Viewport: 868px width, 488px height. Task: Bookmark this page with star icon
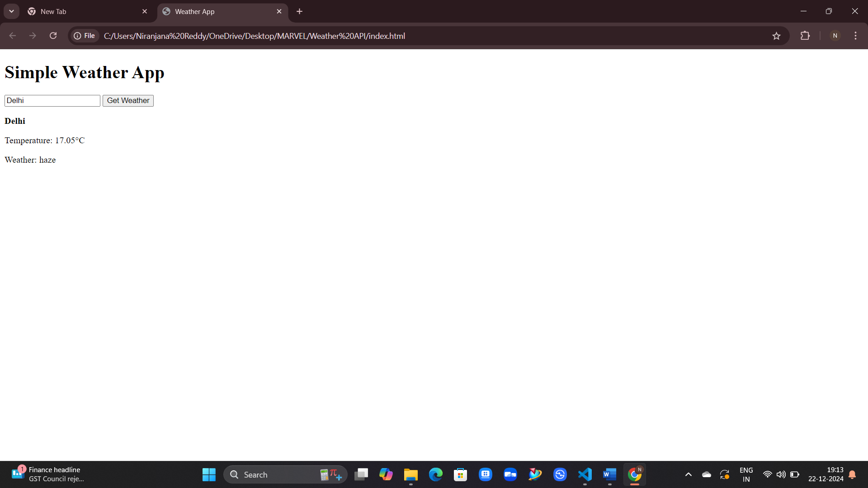pos(776,36)
